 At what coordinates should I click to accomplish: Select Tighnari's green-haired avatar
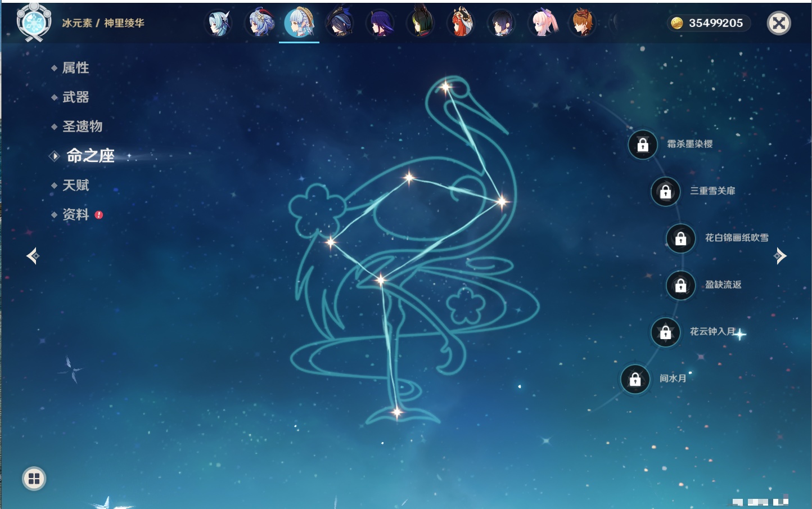[421, 24]
